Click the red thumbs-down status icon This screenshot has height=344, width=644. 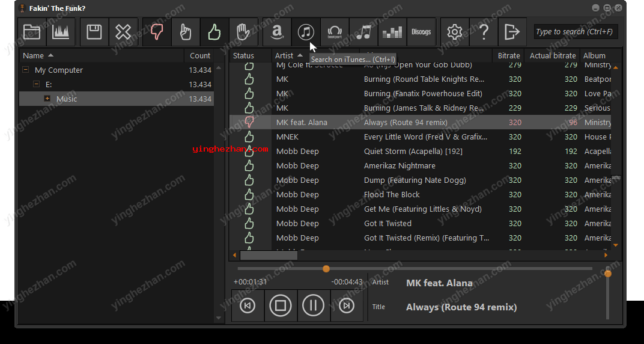tap(249, 123)
